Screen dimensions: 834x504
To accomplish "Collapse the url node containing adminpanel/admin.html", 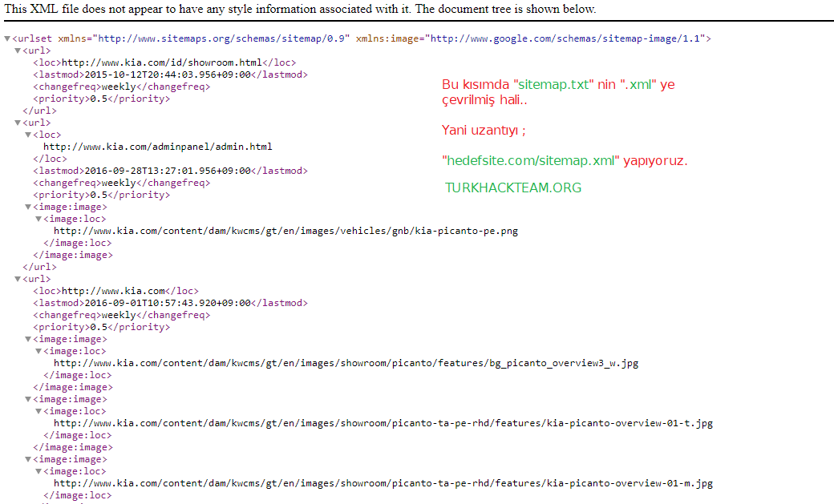I will (18, 123).
